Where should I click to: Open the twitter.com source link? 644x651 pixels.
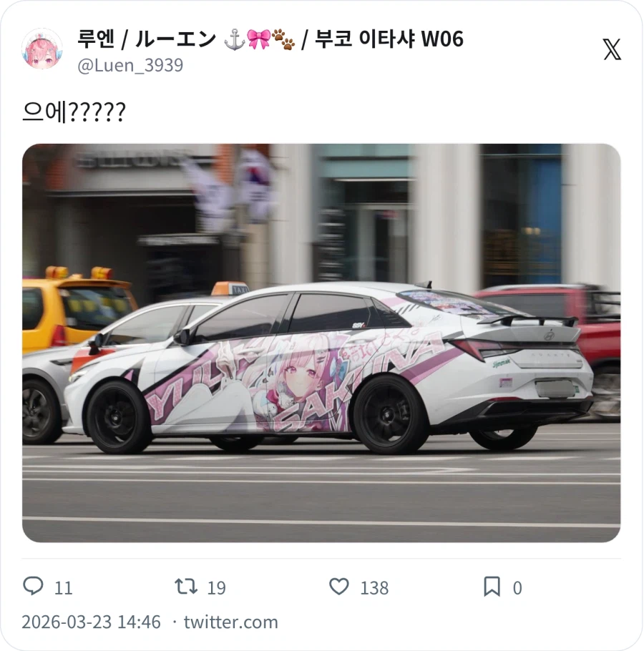click(231, 622)
